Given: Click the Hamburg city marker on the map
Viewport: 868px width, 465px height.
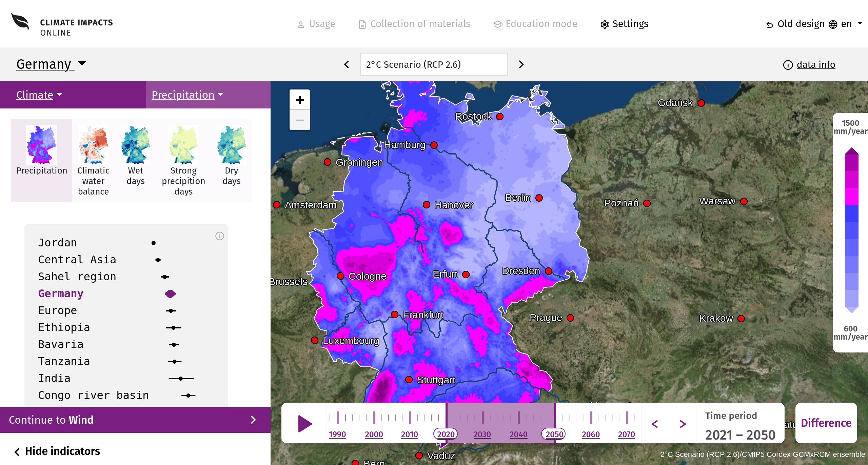Looking at the screenshot, I should point(434,145).
